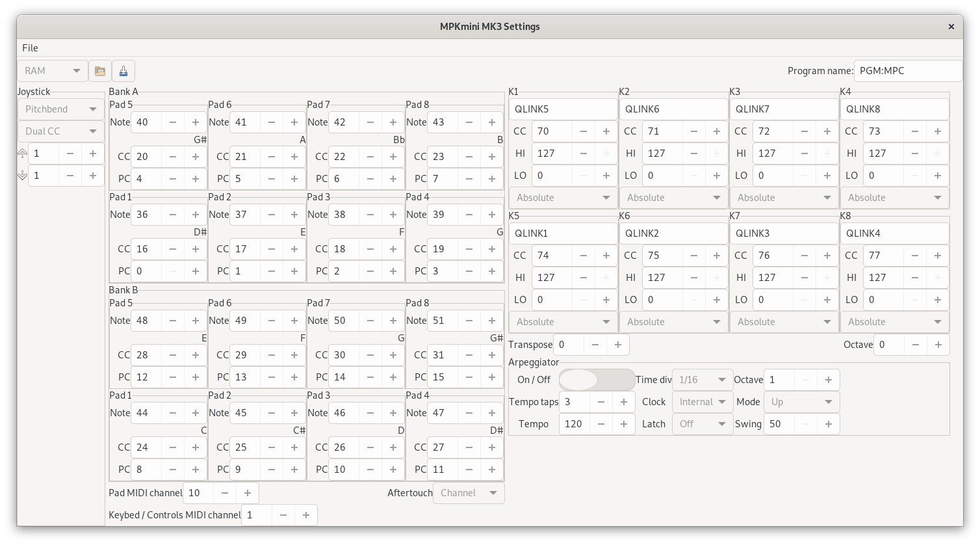Decrease Bank B Pad 2 PC 9
This screenshot has width=980, height=545.
pyautogui.click(x=272, y=470)
